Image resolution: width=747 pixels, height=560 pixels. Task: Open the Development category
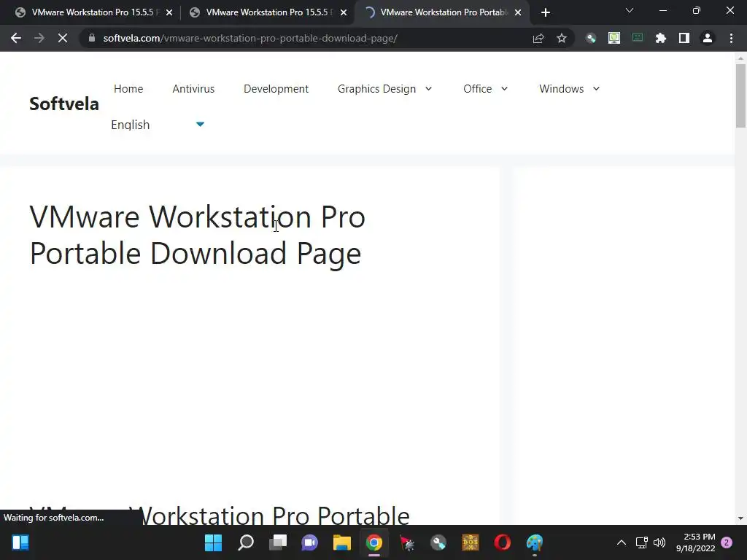coord(276,88)
